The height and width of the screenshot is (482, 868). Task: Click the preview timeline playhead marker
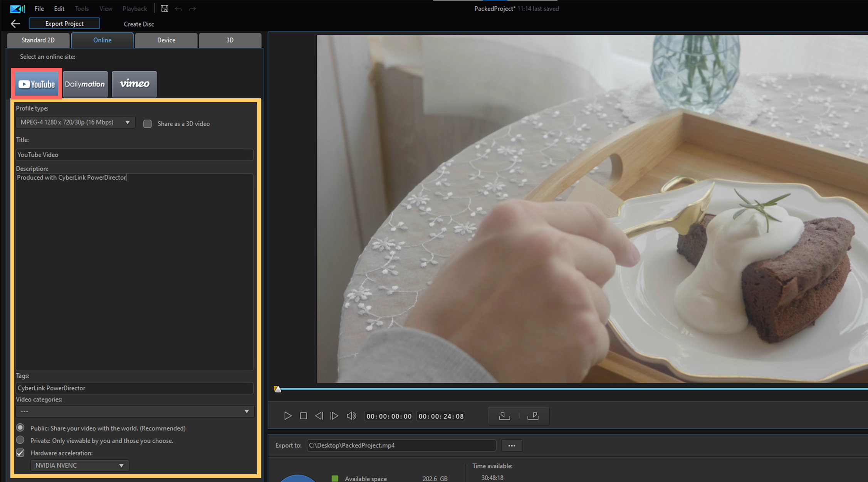(x=277, y=389)
